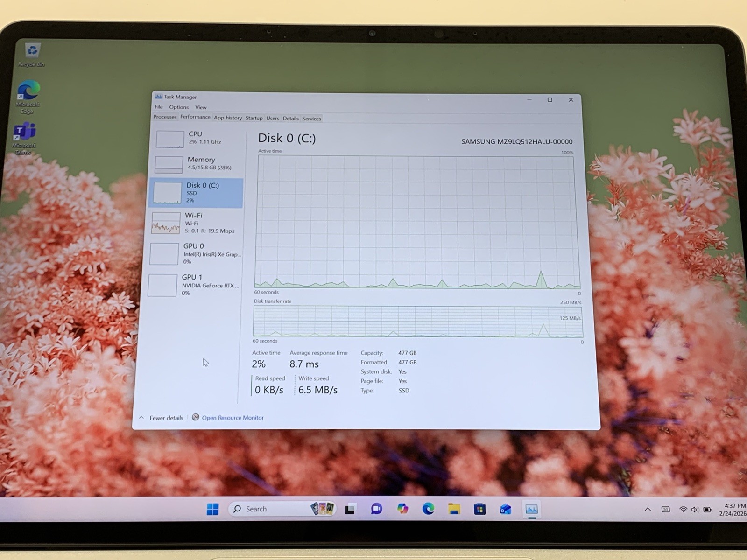747x560 pixels.
Task: Select the Performance tab
Action: 195,117
